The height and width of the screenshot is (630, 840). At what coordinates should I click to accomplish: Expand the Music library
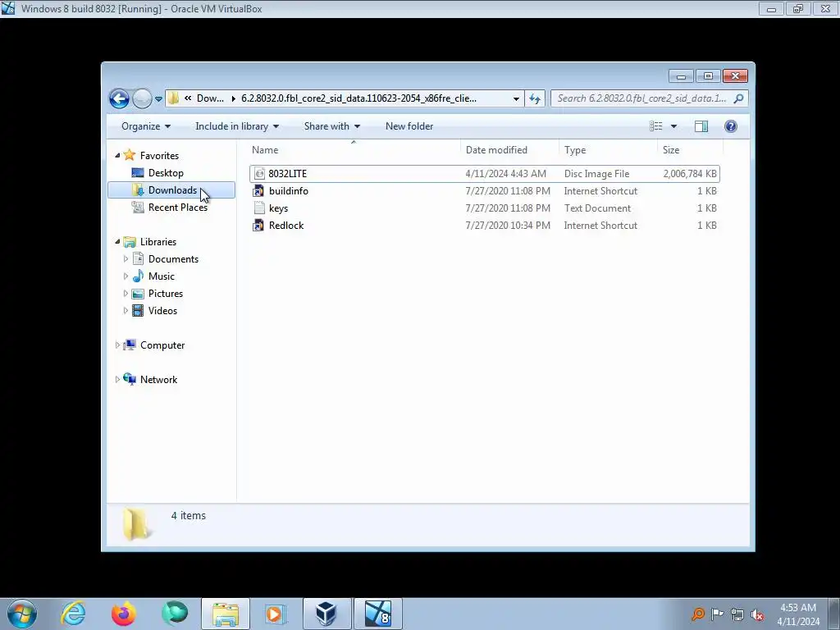coord(126,276)
